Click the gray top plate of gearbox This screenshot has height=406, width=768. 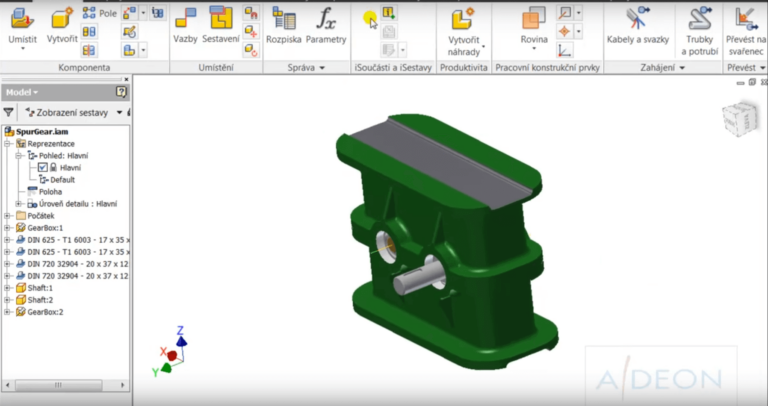point(441,164)
